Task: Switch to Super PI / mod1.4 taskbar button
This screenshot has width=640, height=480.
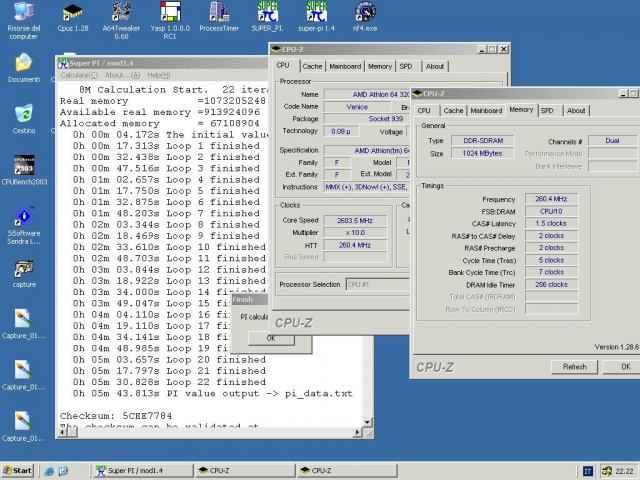Action: coord(142,471)
